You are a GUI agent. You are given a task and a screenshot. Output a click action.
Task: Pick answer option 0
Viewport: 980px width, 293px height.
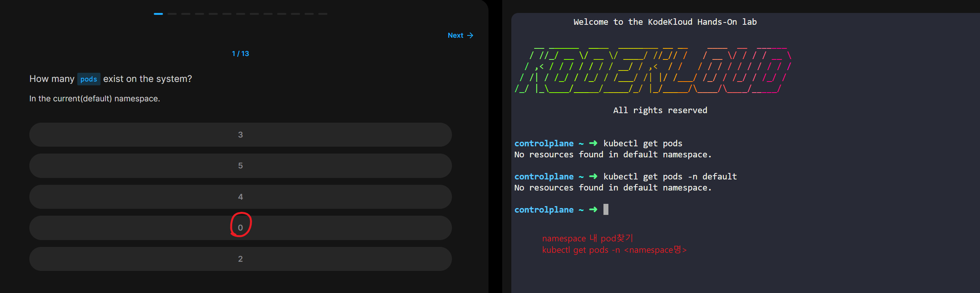tap(240, 228)
